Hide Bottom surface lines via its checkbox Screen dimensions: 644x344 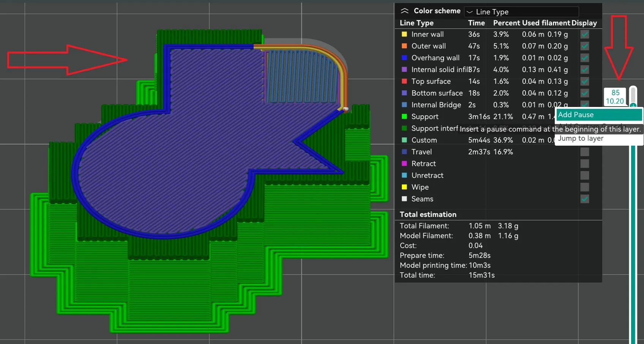point(585,93)
